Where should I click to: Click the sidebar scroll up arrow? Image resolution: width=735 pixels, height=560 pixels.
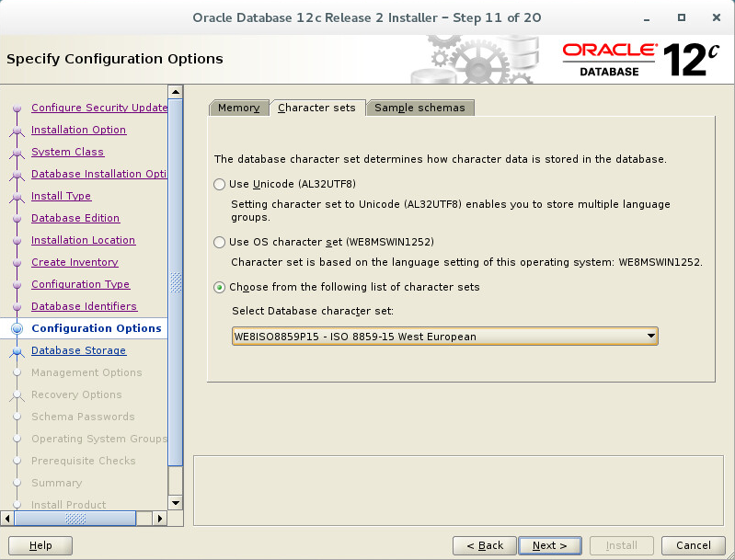(176, 92)
